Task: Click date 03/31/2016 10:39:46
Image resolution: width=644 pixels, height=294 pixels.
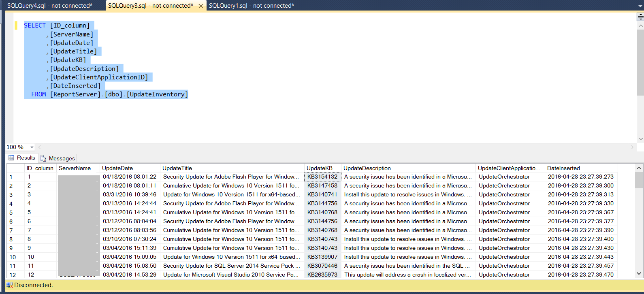Action: (130, 194)
